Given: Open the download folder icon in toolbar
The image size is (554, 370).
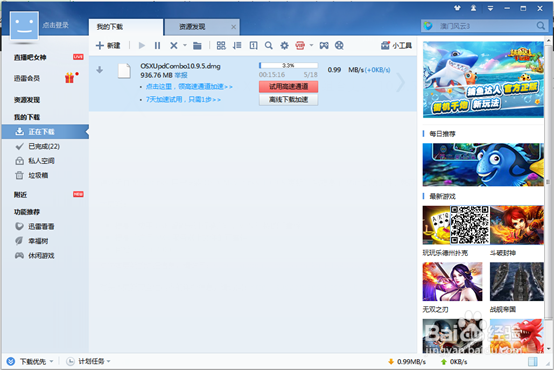Looking at the screenshot, I should coord(197,46).
